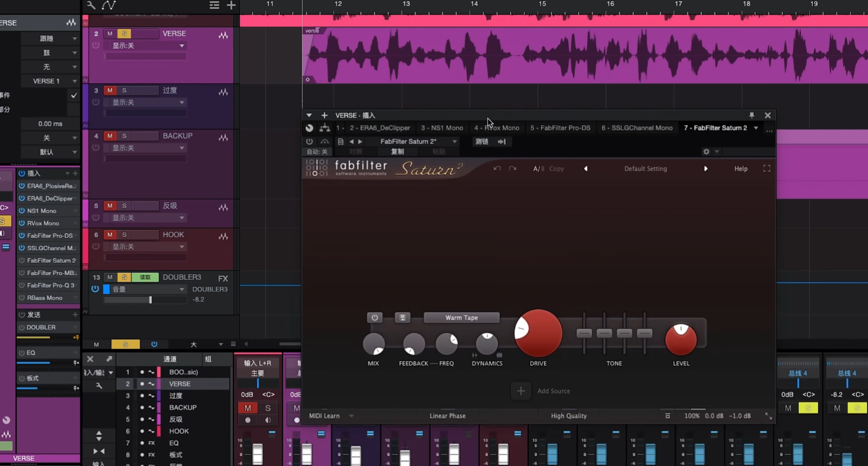Switch to the 5 - FabFilter Pro-DS tab
The width and height of the screenshot is (868, 466).
[x=560, y=128]
